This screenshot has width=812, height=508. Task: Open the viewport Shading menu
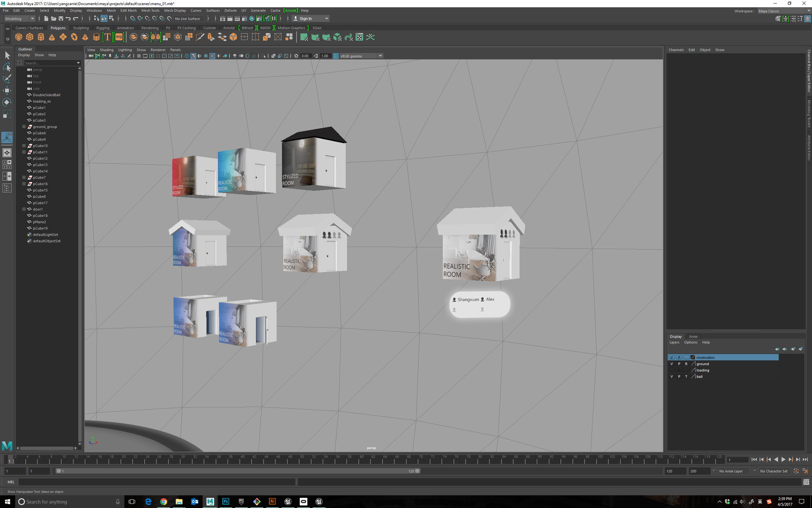[x=107, y=50]
